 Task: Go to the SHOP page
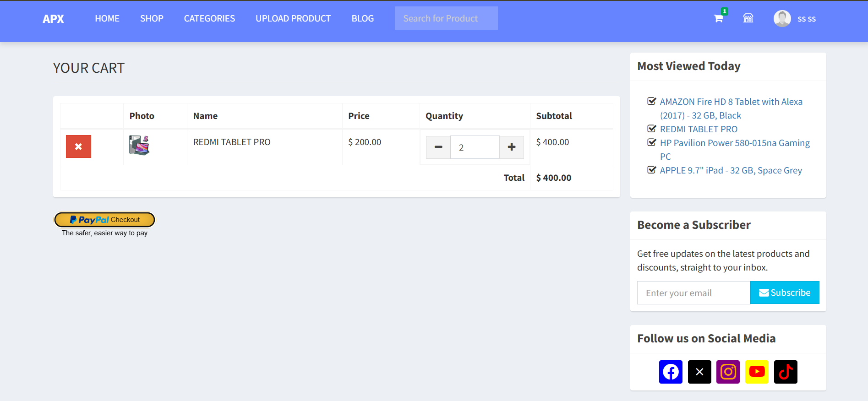(152, 18)
